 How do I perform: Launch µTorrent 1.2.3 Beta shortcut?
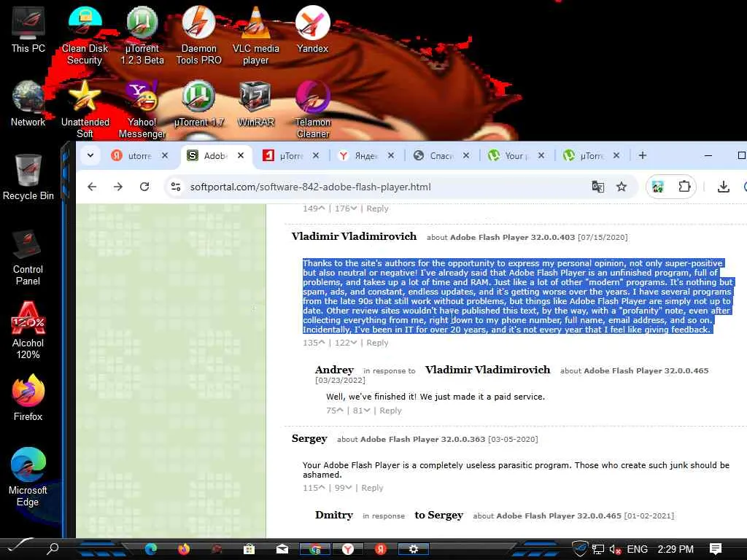(142, 35)
